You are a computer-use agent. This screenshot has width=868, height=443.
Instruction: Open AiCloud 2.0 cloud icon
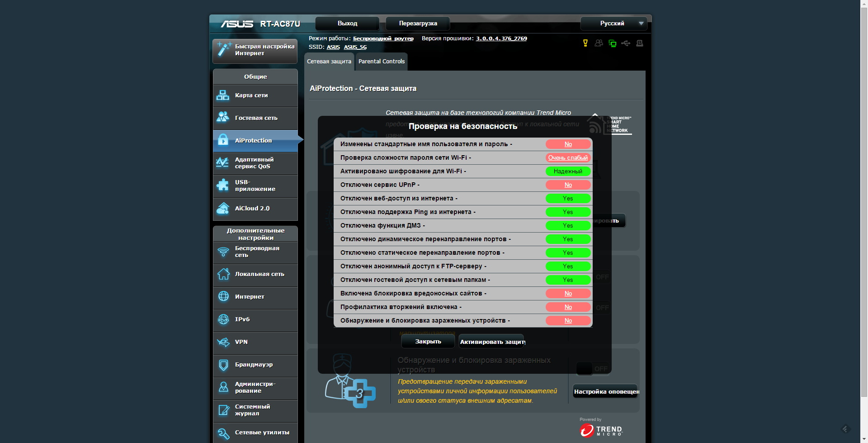coord(223,208)
